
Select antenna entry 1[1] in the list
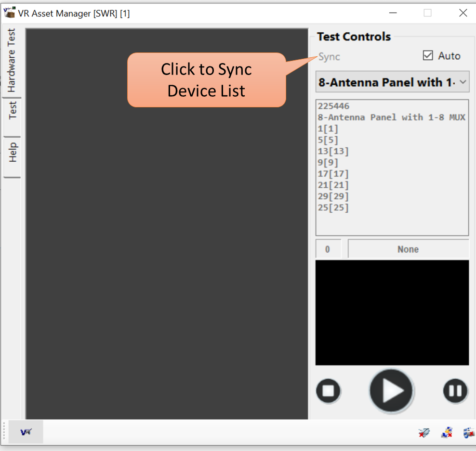click(x=328, y=129)
